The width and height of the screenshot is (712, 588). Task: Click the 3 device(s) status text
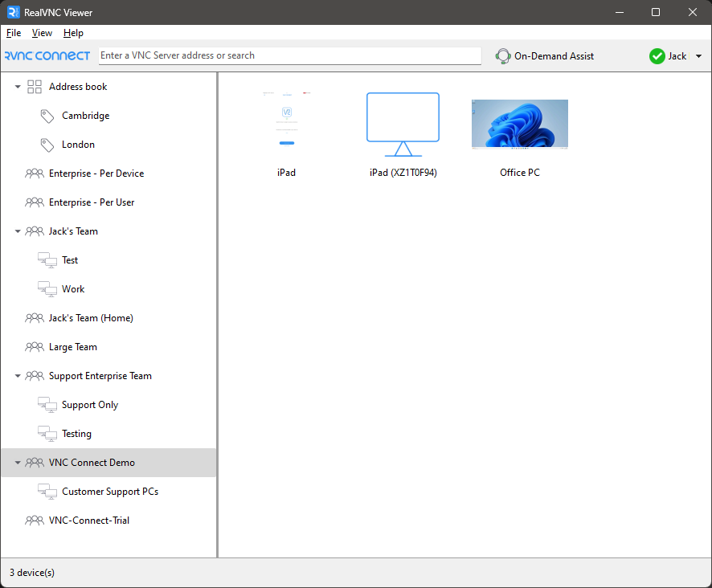tap(32, 573)
